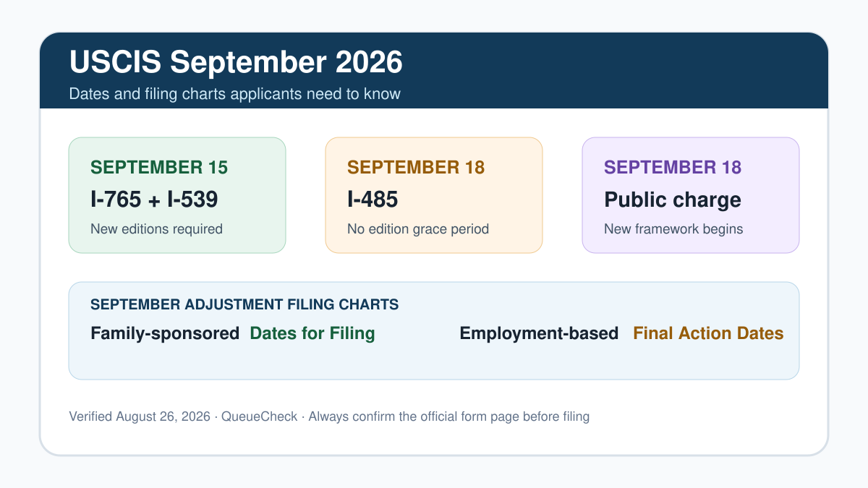Image resolution: width=868 pixels, height=488 pixels.
Task: Click the I-765 + I-539 heading
Action: (x=154, y=200)
